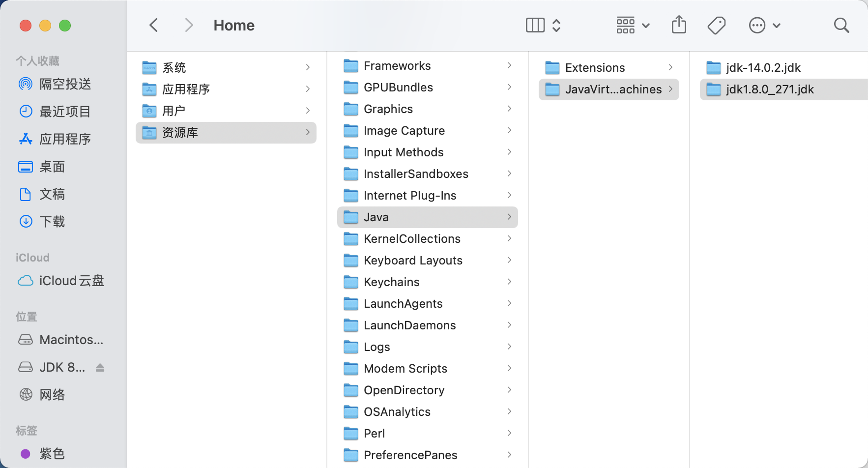Image resolution: width=868 pixels, height=468 pixels.
Task: Expand the Logs folder chevron
Action: point(509,347)
